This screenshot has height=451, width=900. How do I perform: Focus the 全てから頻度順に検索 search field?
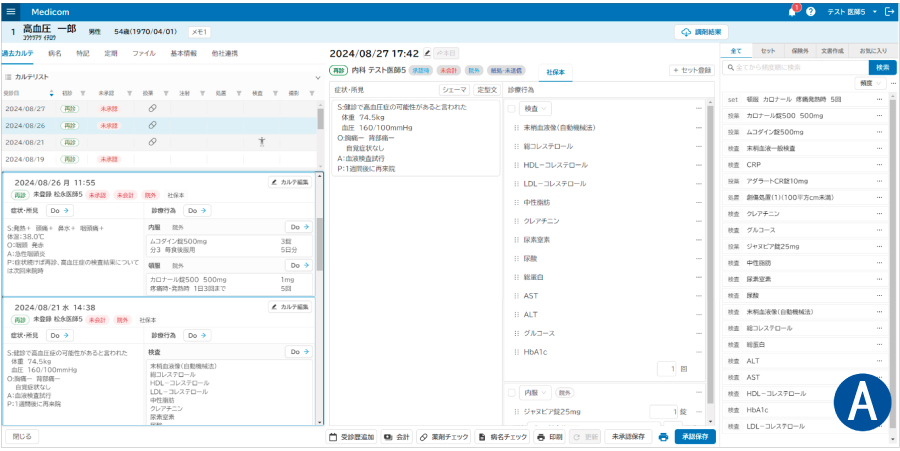click(795, 68)
